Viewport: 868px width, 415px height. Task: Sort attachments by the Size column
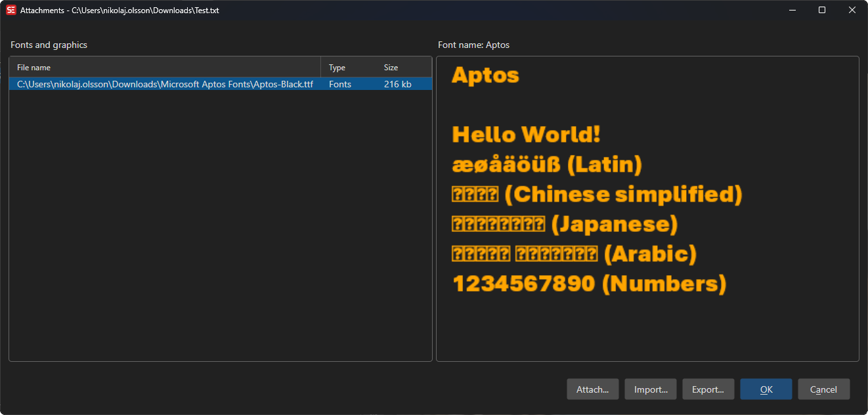[391, 67]
